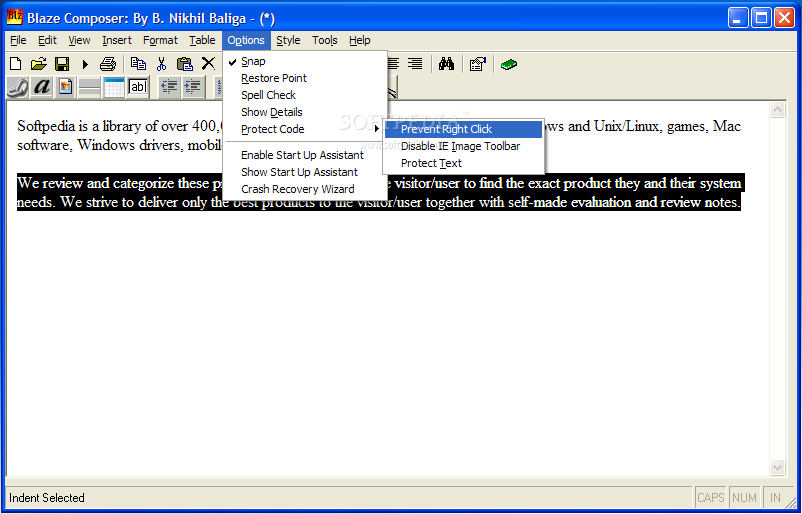Open Find with the binoculars icon
This screenshot has height=514, width=802.
447,63
